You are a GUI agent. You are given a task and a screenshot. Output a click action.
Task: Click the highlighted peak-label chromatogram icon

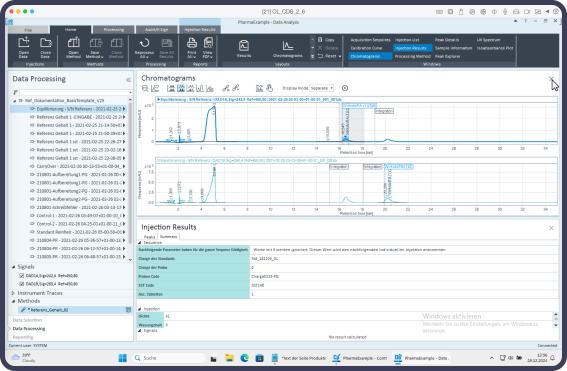point(181,88)
